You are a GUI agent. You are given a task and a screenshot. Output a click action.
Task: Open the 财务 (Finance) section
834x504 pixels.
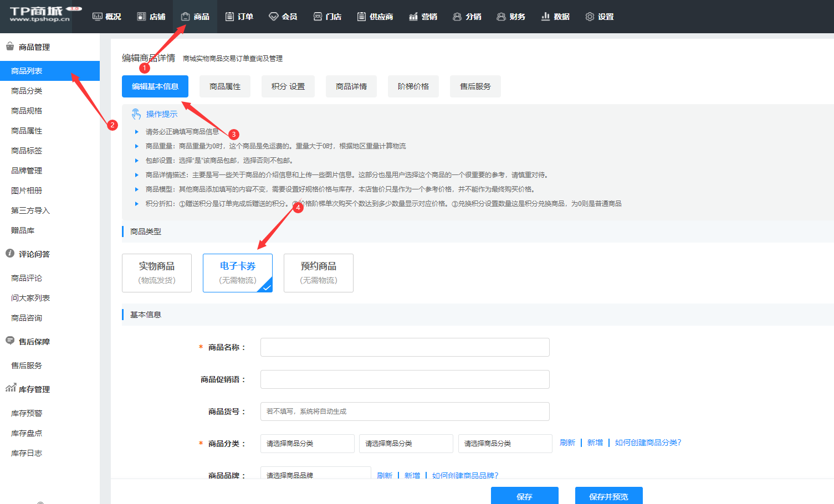point(511,16)
